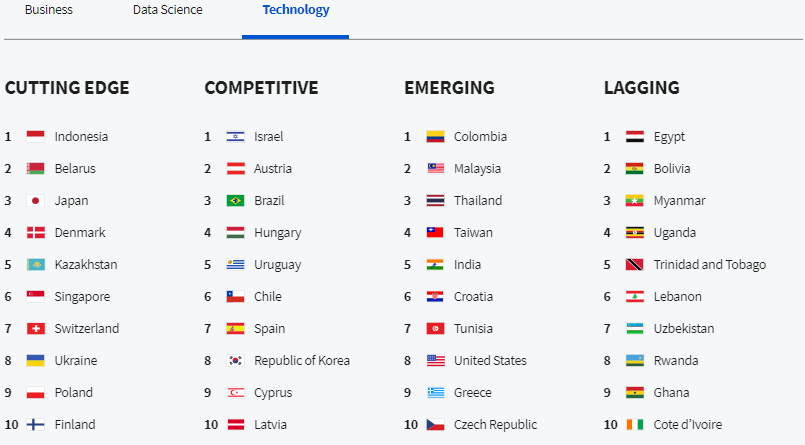The image size is (805, 445).
Task: Click the Trinidad and Tobago flag icon
Action: [635, 265]
